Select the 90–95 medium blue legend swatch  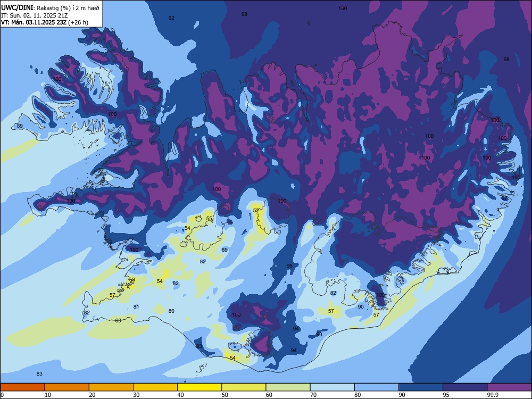pyautogui.click(x=421, y=387)
